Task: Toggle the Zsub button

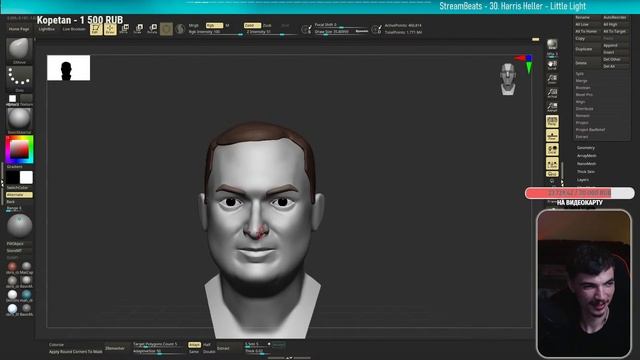Action: (267, 25)
